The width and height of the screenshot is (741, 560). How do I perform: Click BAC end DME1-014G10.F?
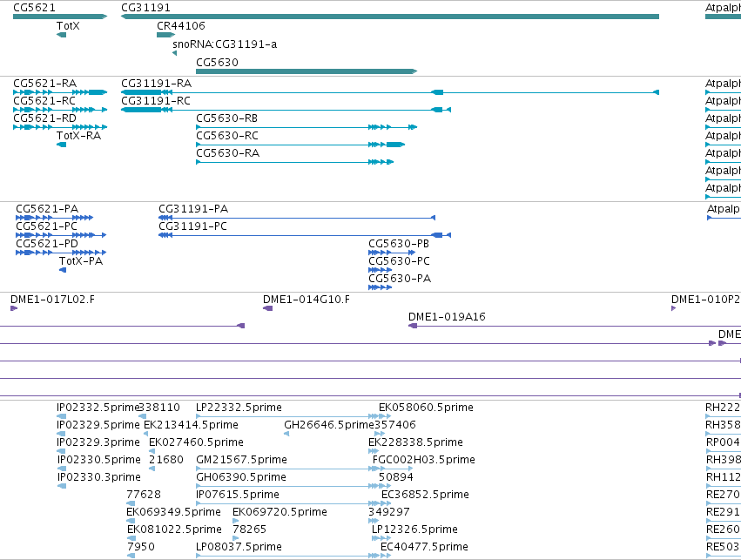click(307, 300)
